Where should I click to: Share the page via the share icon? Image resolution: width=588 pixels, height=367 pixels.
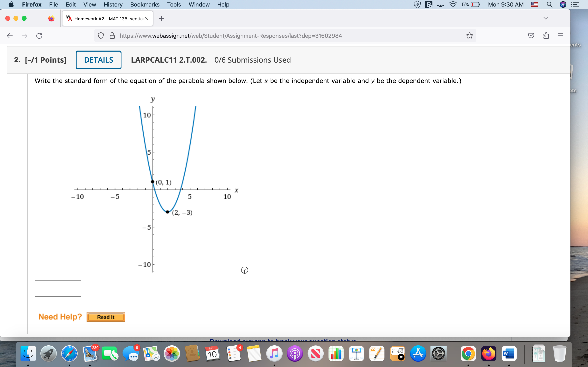point(546,36)
